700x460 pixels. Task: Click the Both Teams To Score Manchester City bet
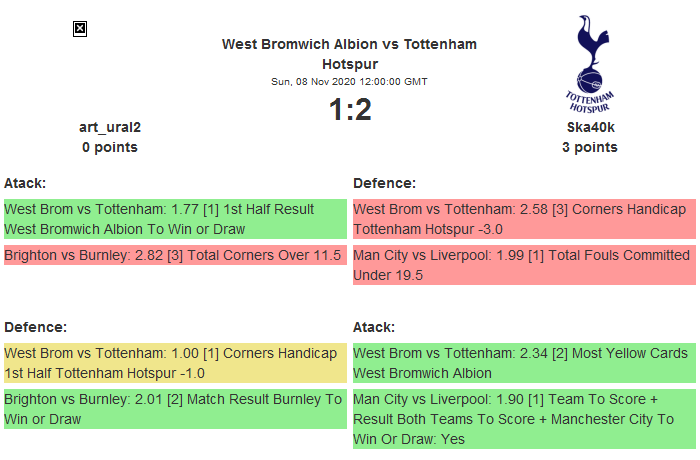524,418
